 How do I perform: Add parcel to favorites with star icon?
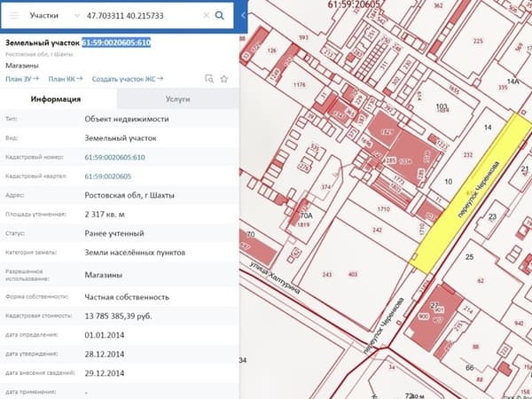coord(224,79)
